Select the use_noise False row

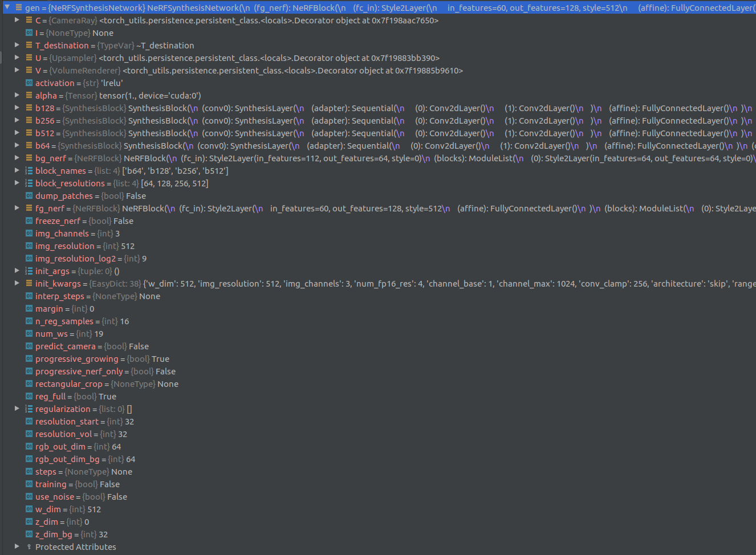(x=378, y=496)
